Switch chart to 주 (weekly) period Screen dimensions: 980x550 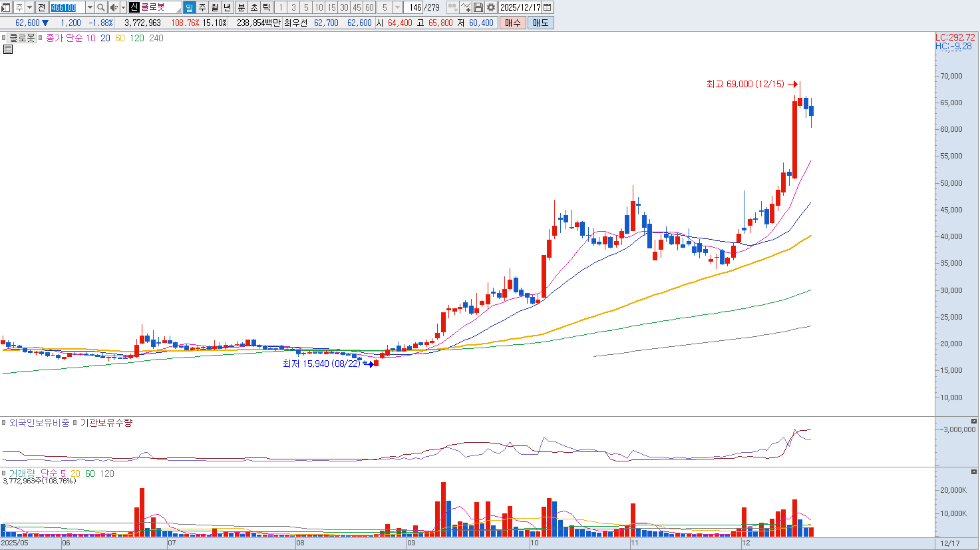(x=202, y=7)
